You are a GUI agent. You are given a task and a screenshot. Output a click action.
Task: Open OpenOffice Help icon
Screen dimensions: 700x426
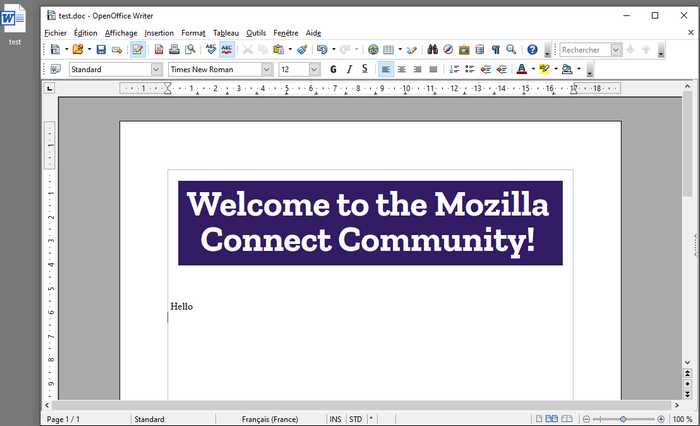(532, 49)
